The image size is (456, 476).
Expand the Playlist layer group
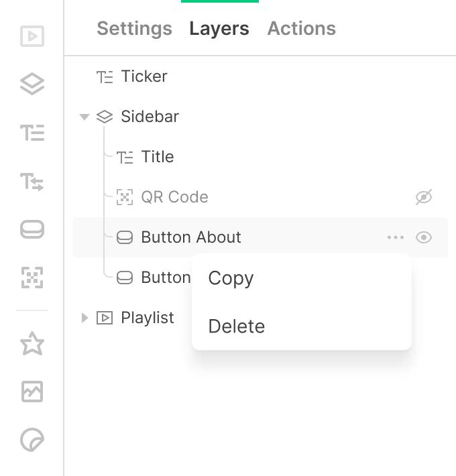point(84,318)
